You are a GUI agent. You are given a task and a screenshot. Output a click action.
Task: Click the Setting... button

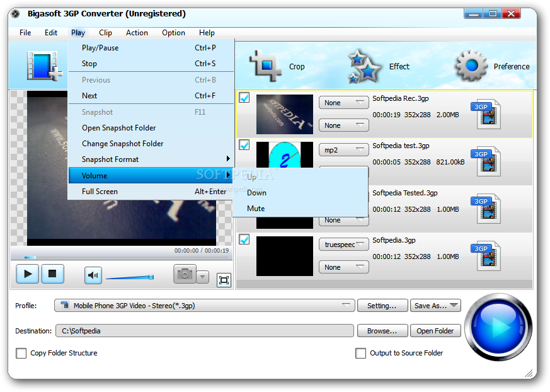(382, 305)
